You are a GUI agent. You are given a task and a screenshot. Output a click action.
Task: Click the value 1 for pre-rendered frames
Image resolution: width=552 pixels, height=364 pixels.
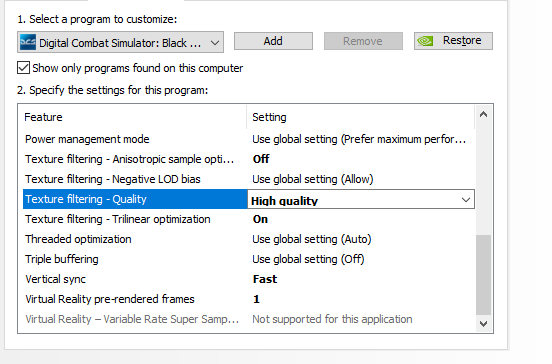256,299
